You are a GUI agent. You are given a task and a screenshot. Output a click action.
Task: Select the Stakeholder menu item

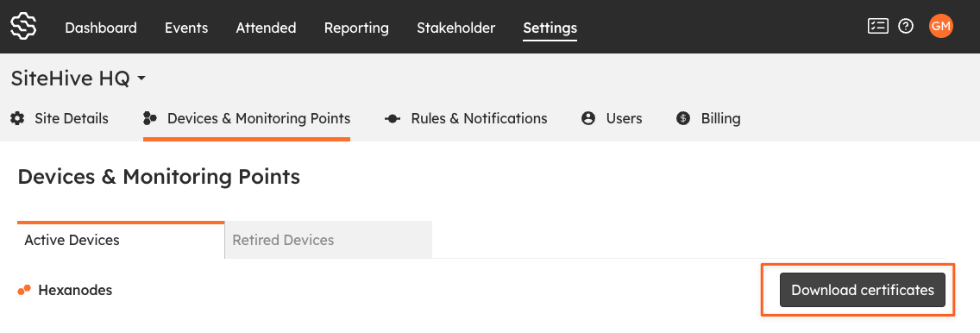pos(456,28)
